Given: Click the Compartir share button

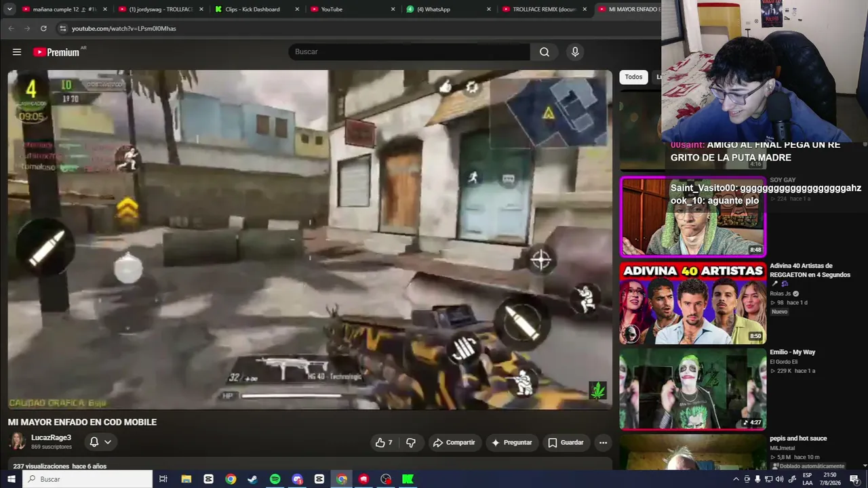Looking at the screenshot, I should coord(454,443).
